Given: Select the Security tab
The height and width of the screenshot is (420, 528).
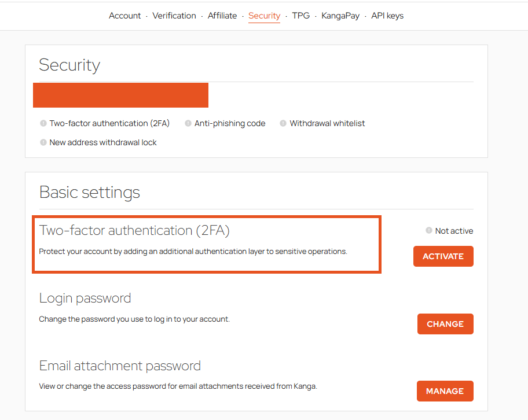Looking at the screenshot, I should pyautogui.click(x=265, y=16).
